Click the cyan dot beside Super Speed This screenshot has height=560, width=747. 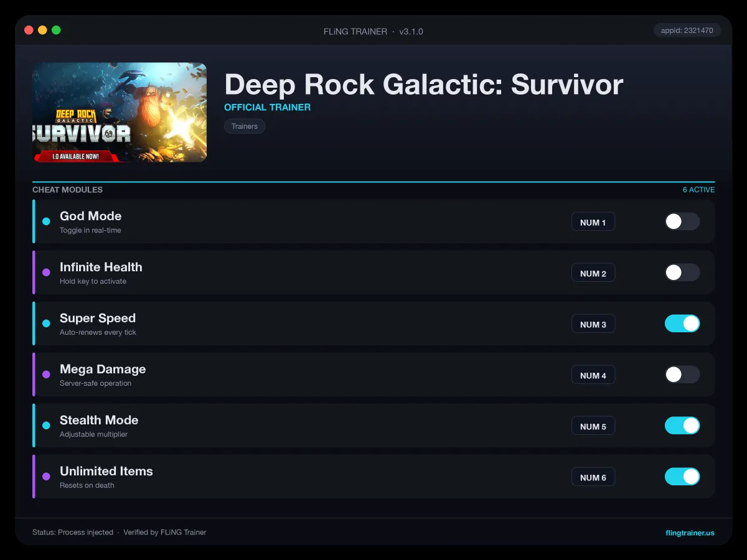pos(46,324)
